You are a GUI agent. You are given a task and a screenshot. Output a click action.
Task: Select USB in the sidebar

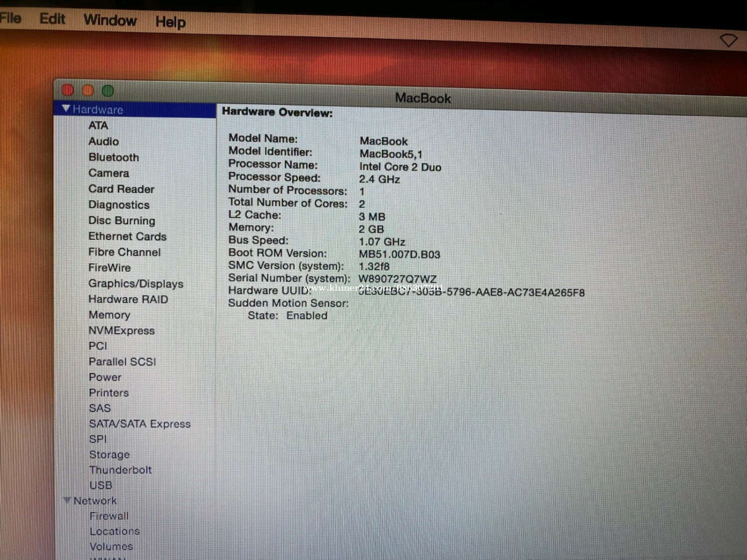(101, 485)
